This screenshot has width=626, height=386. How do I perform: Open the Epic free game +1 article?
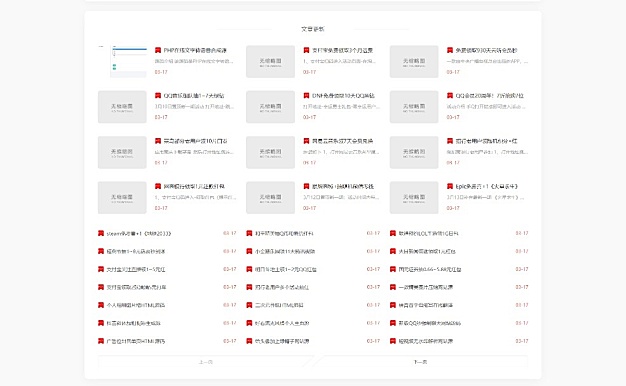point(487,186)
